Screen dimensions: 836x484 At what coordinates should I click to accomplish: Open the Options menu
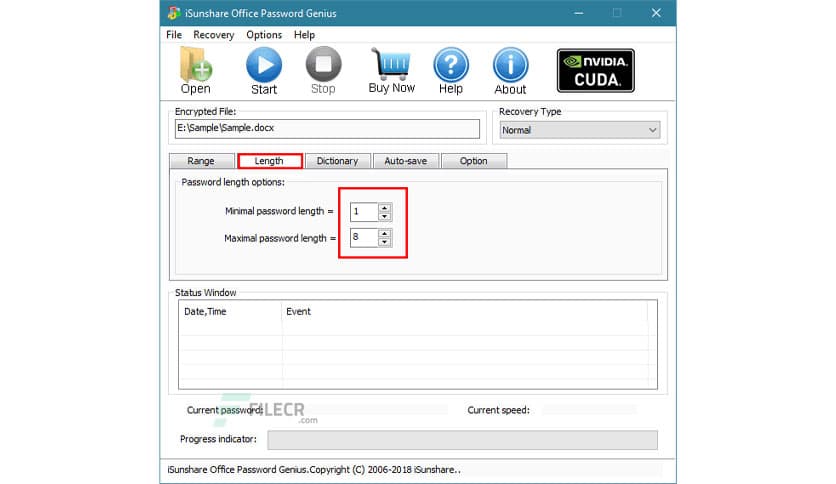[x=264, y=35]
